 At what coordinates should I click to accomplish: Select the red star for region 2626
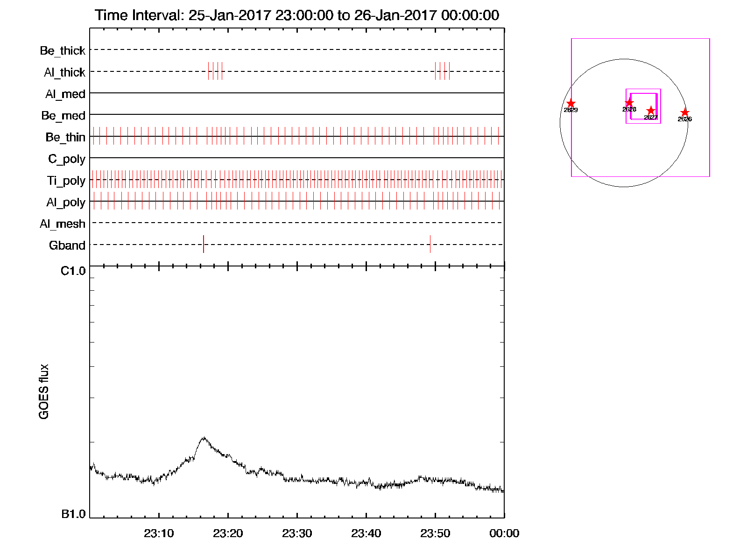tap(684, 112)
